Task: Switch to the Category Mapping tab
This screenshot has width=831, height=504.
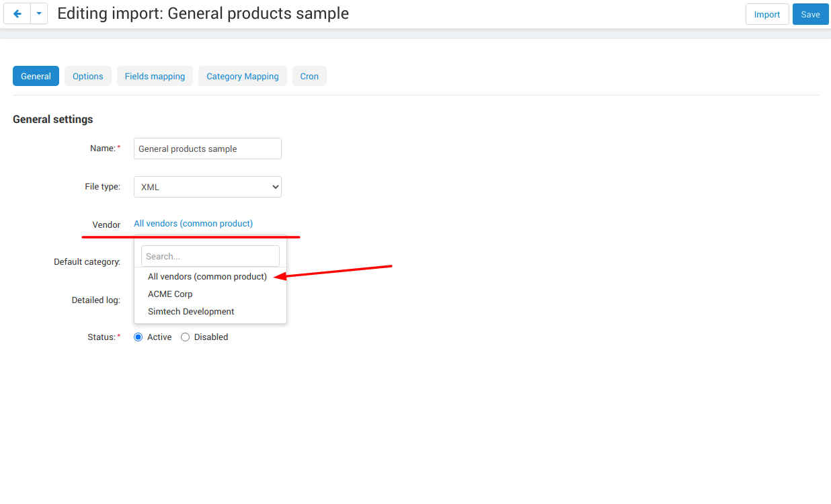Action: [243, 76]
